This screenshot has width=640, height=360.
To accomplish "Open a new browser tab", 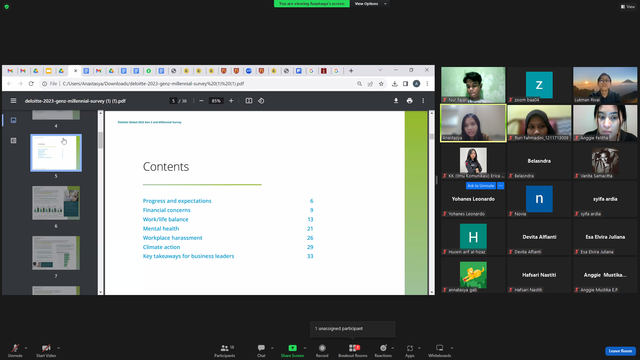I will coord(351,71).
